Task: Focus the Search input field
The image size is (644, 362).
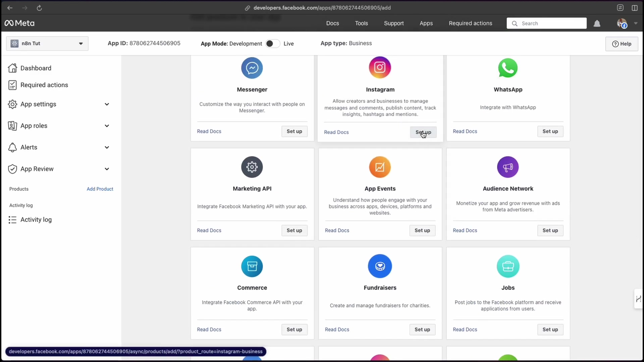Action: pos(546,23)
